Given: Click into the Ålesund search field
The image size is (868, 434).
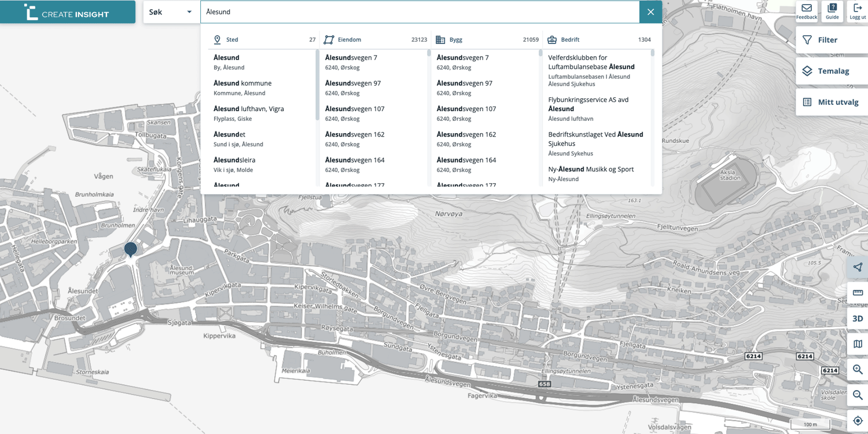Looking at the screenshot, I should pyautogui.click(x=420, y=12).
